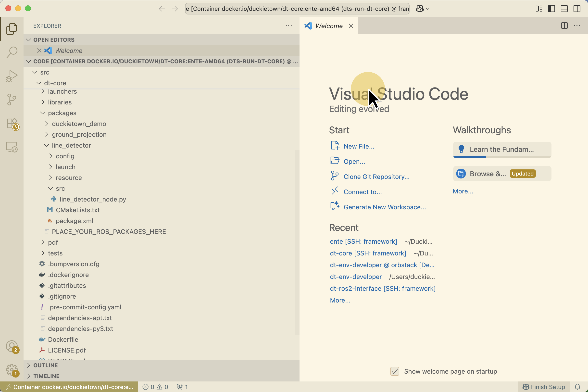The width and height of the screenshot is (588, 392).
Task: Expand the OUTLINE section
Action: tap(46, 365)
